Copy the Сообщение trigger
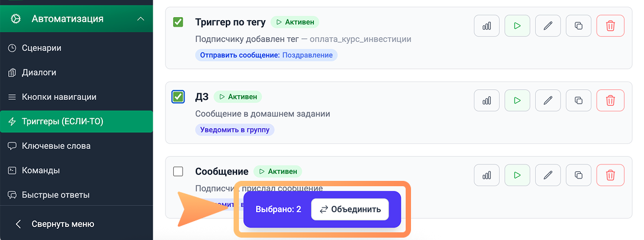Viewport: 644px width, 240px height. 579,175
